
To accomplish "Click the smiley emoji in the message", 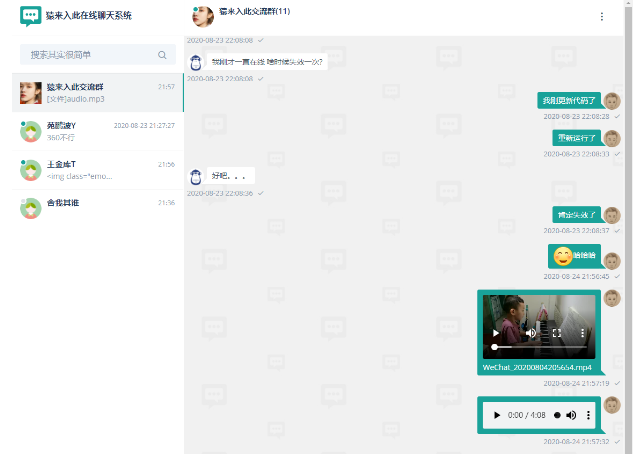I will pyautogui.click(x=563, y=256).
